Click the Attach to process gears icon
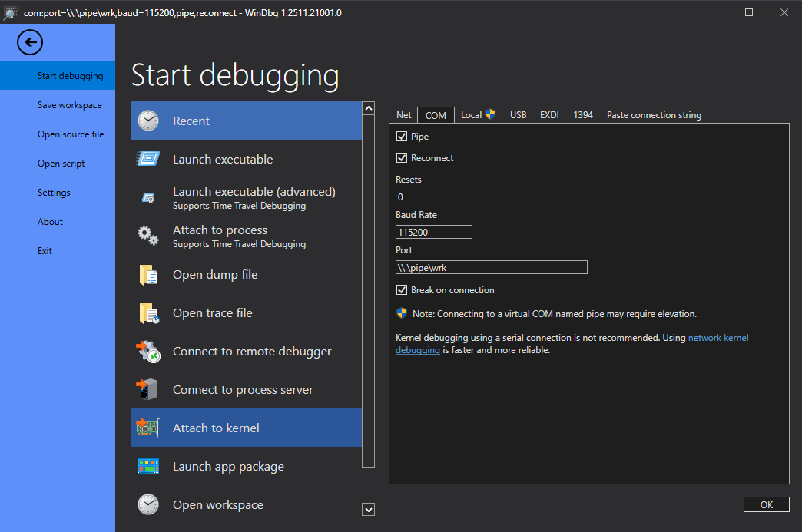This screenshot has height=532, width=802. coord(148,236)
